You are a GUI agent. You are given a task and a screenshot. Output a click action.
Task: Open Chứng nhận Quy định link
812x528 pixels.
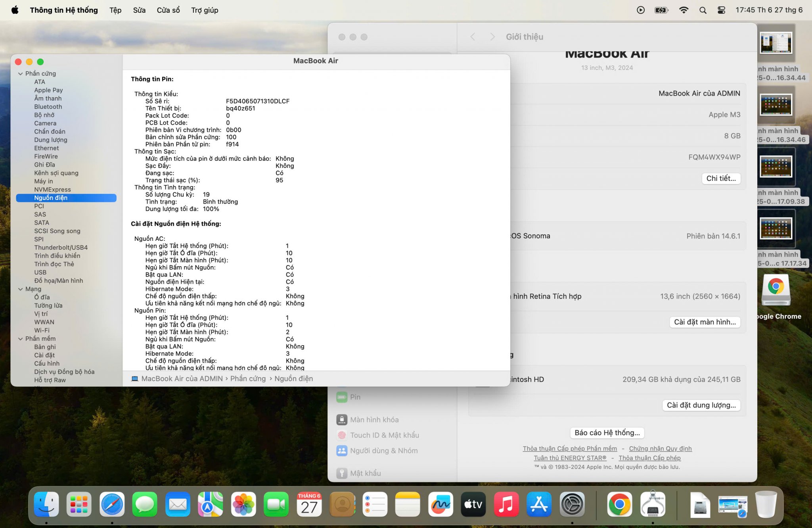click(x=660, y=448)
